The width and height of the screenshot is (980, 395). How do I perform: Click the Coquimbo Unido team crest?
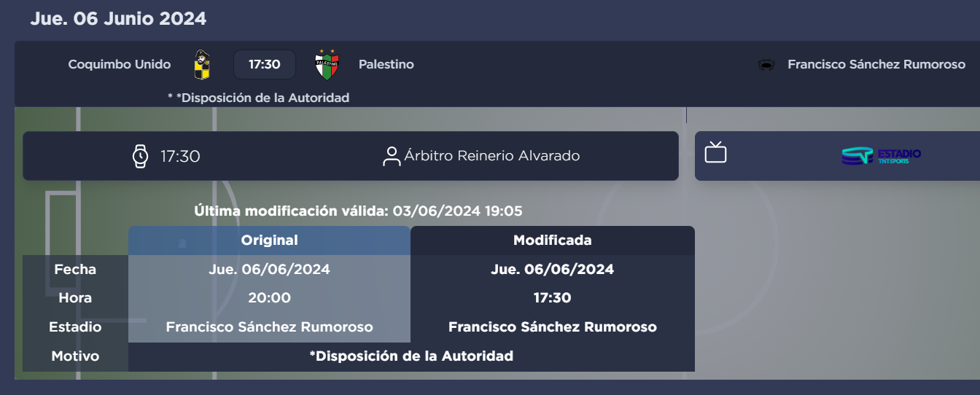(203, 65)
